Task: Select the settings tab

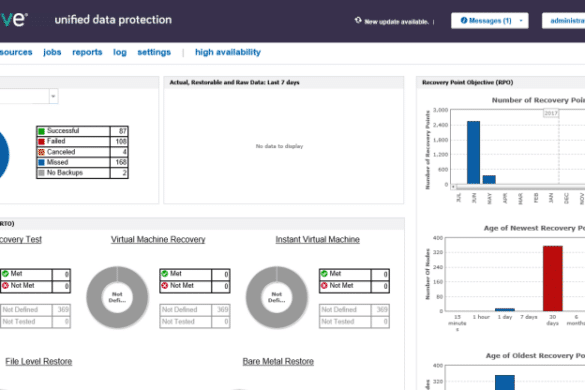Action: (x=154, y=52)
